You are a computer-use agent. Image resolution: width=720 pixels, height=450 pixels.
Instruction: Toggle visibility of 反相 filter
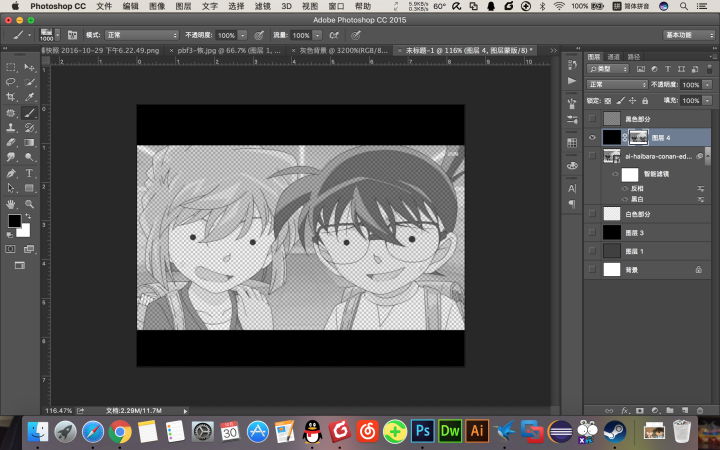(624, 188)
